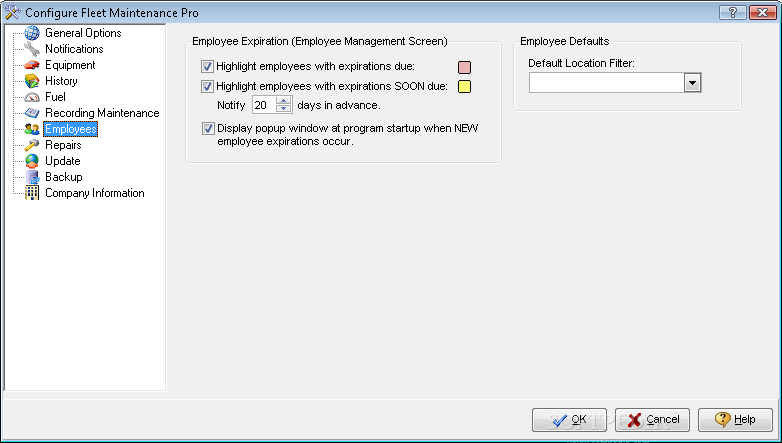Viewport: 782px width, 443px height.
Task: Open General Options globe icon
Action: pyautogui.click(x=32, y=33)
